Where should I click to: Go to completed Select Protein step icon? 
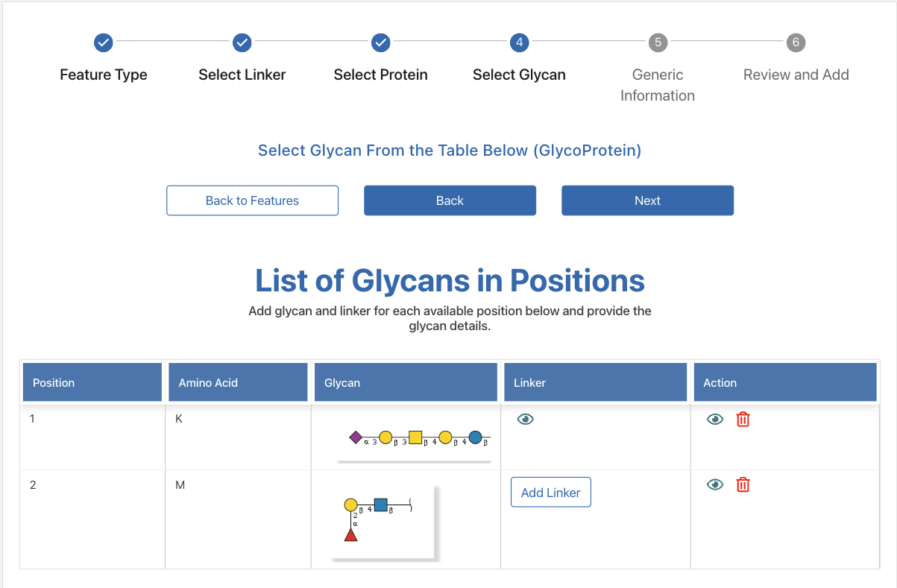[381, 42]
